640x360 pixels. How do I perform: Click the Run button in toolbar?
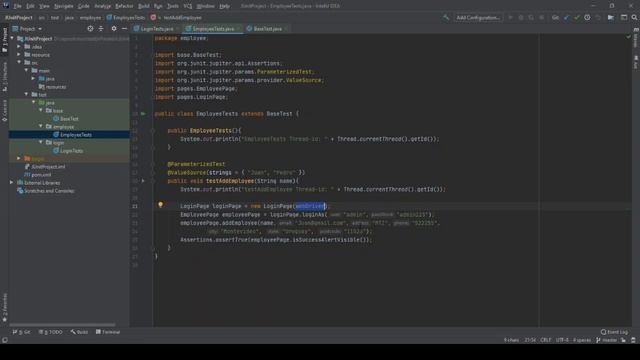510,18
